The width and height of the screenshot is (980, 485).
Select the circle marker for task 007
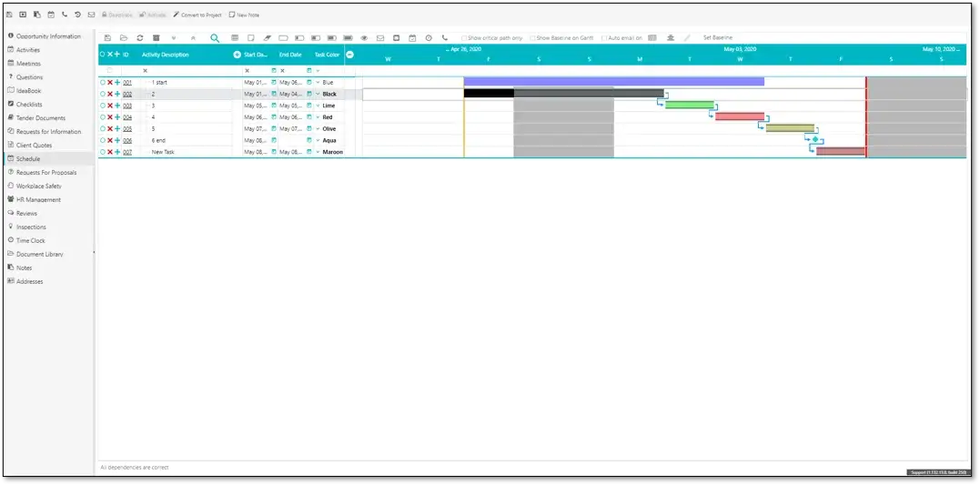coord(103,152)
